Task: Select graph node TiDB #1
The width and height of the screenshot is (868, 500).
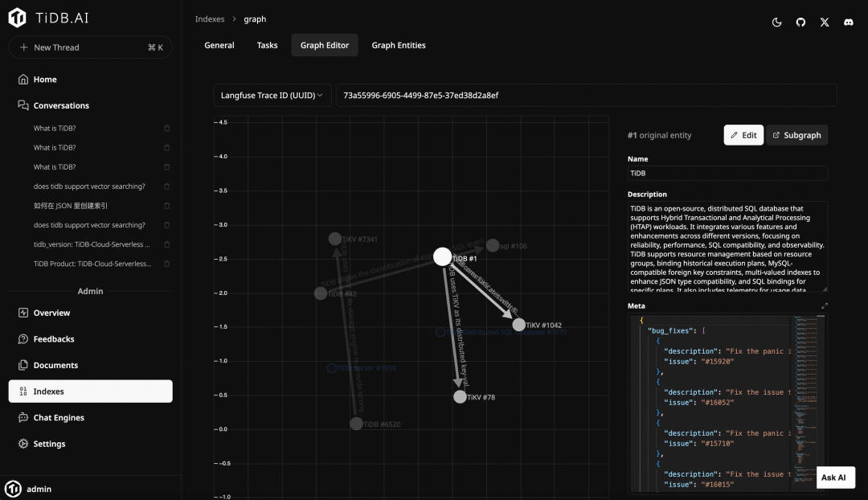Action: [442, 256]
